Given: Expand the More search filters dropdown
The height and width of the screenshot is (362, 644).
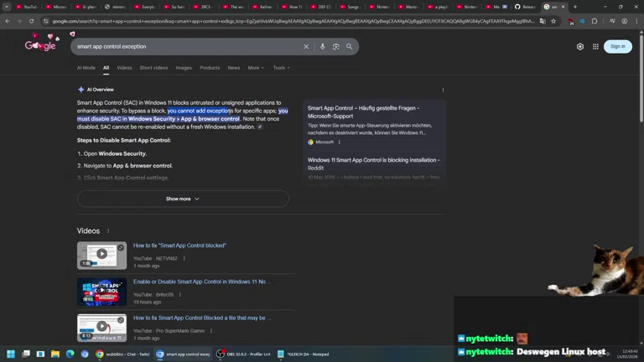Looking at the screenshot, I should (x=255, y=68).
